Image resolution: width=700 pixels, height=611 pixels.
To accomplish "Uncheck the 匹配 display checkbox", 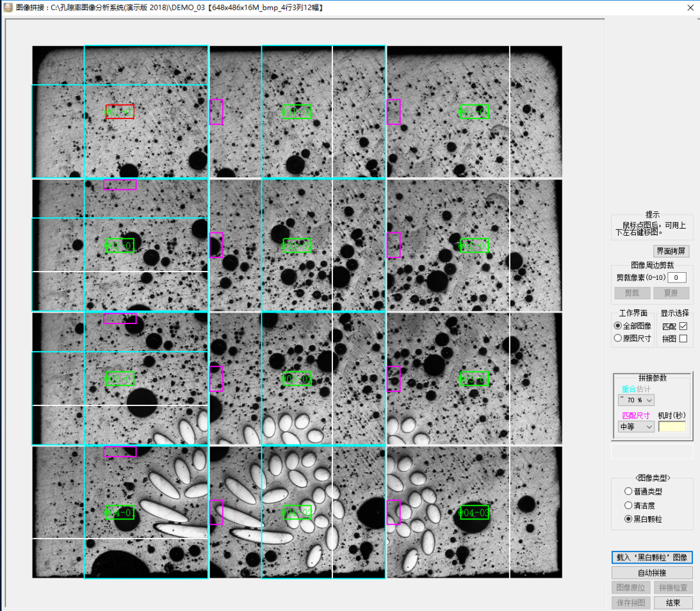I will 683,326.
